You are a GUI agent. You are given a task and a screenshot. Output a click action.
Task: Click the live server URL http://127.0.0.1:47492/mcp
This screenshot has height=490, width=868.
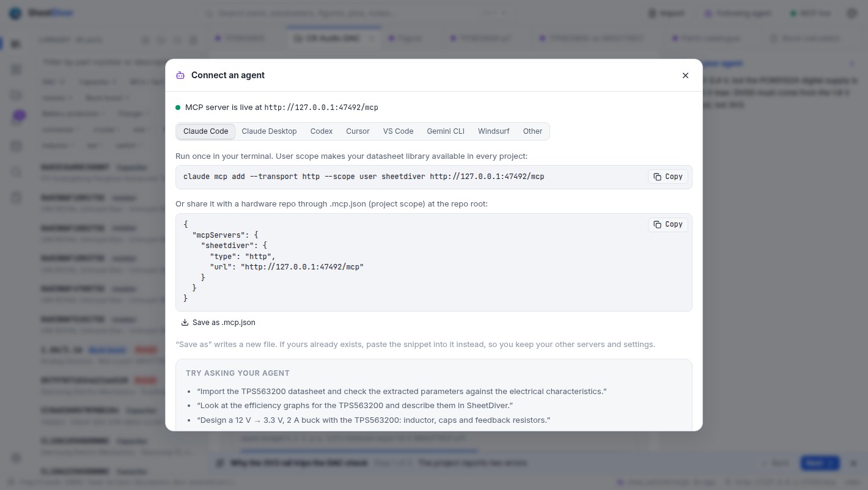tap(321, 108)
